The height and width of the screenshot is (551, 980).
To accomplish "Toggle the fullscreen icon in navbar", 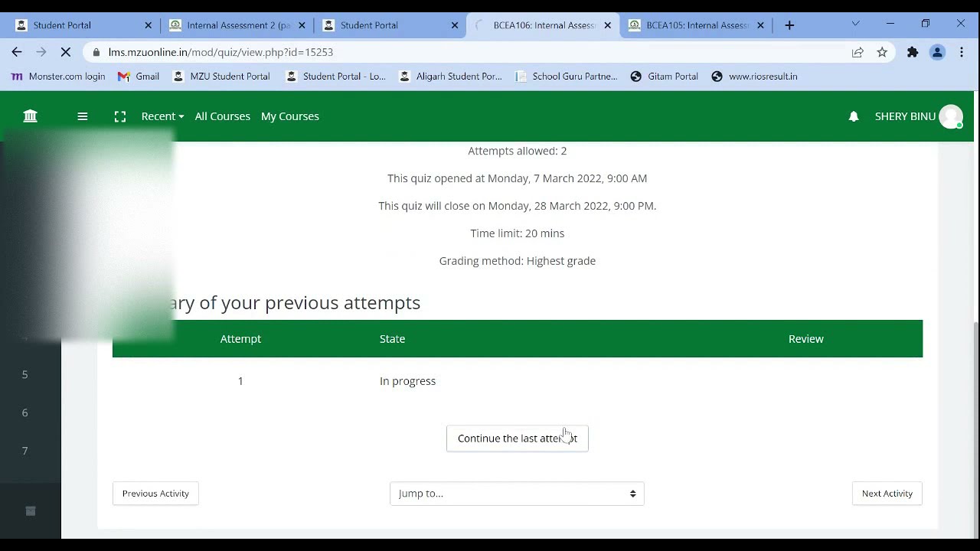I will [120, 116].
